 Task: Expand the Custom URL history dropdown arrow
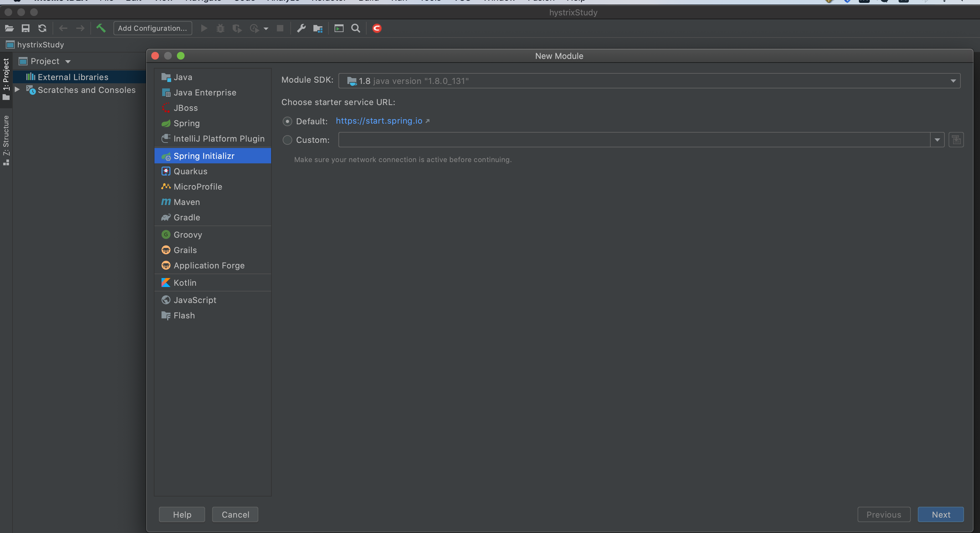pyautogui.click(x=937, y=140)
